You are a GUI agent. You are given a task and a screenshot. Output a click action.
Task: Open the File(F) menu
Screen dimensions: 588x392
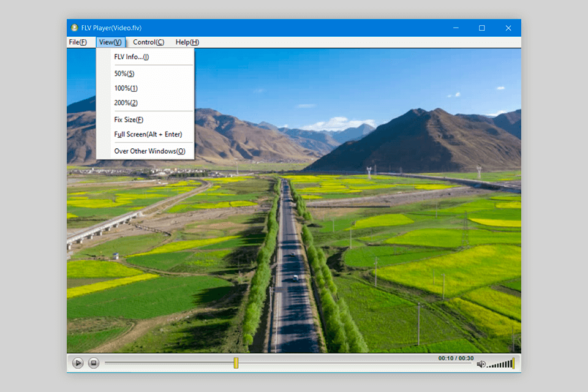pyautogui.click(x=78, y=42)
